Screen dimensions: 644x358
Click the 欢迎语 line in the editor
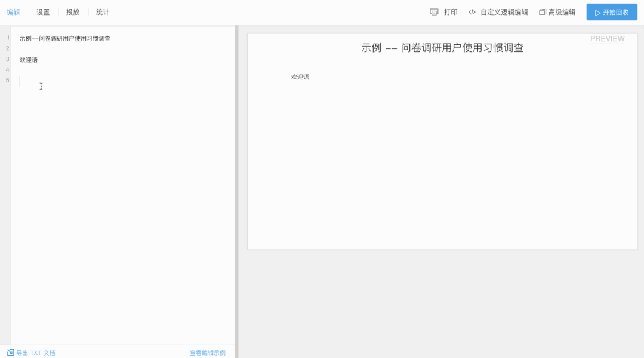pos(29,60)
